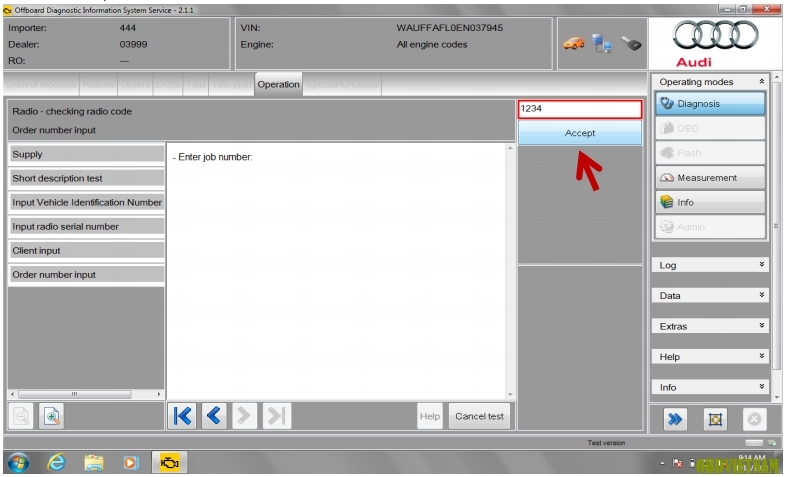Screen dimensions: 786x477
Task: Jump to first step navigation icon
Action: click(182, 416)
